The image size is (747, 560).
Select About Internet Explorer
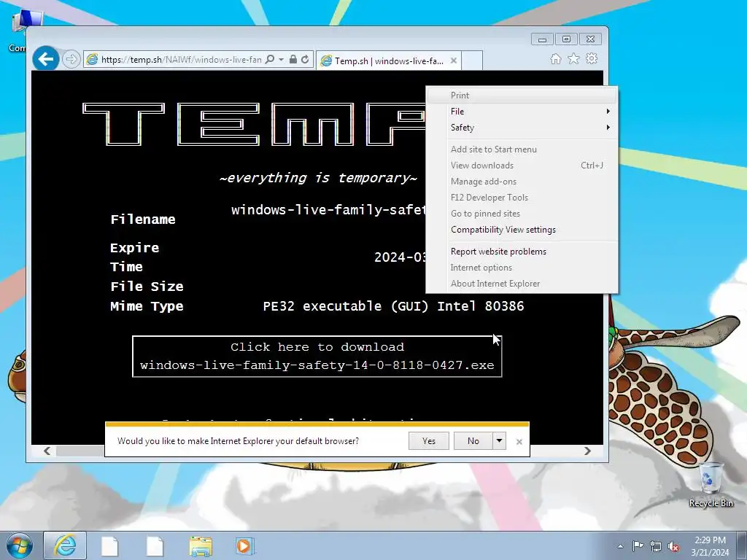tap(522, 284)
